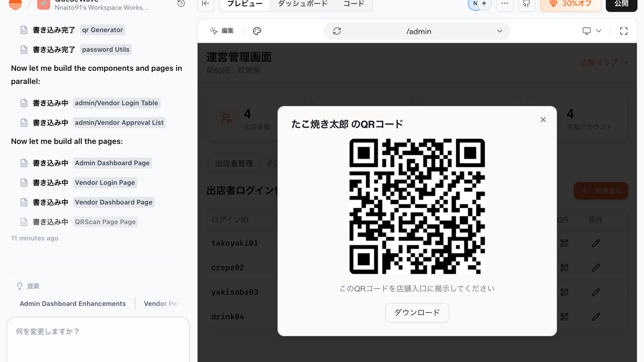The image size is (644, 362).
Task: Click the 新規追加 button
Action: click(601, 191)
